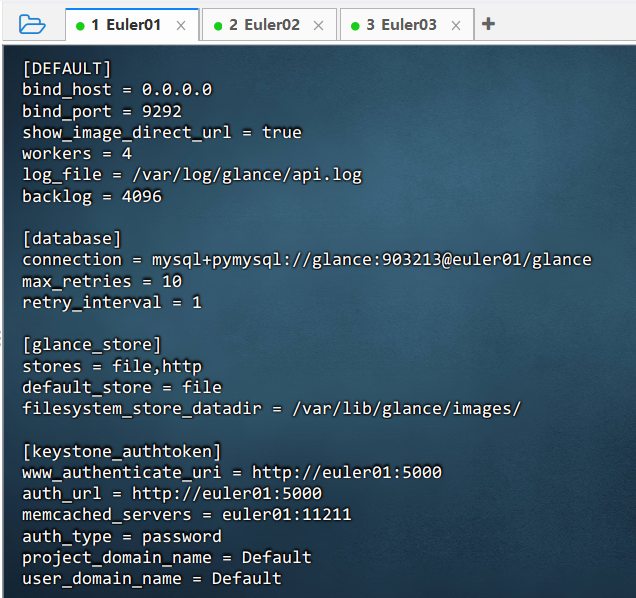Click the stores = file,http line
Screen dimensions: 636x598
(112, 366)
